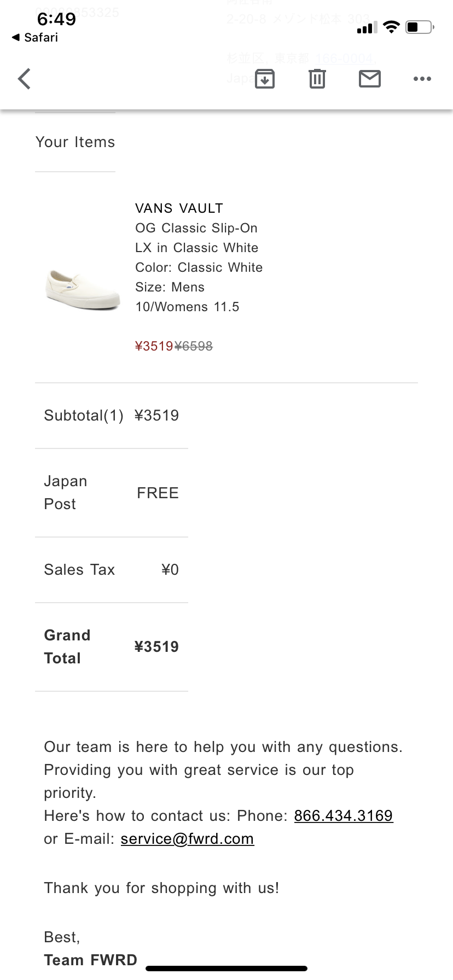Mark email as unread
The height and width of the screenshot is (980, 453).
[370, 79]
